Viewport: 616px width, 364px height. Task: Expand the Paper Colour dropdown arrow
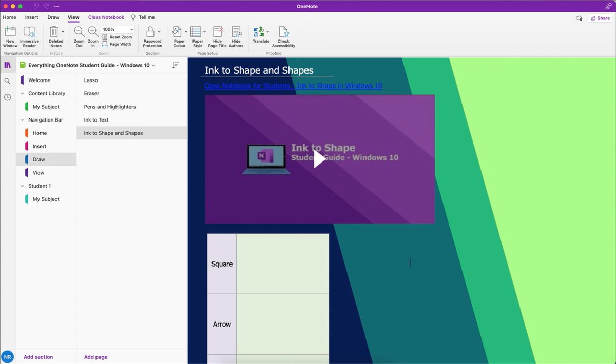[186, 32]
